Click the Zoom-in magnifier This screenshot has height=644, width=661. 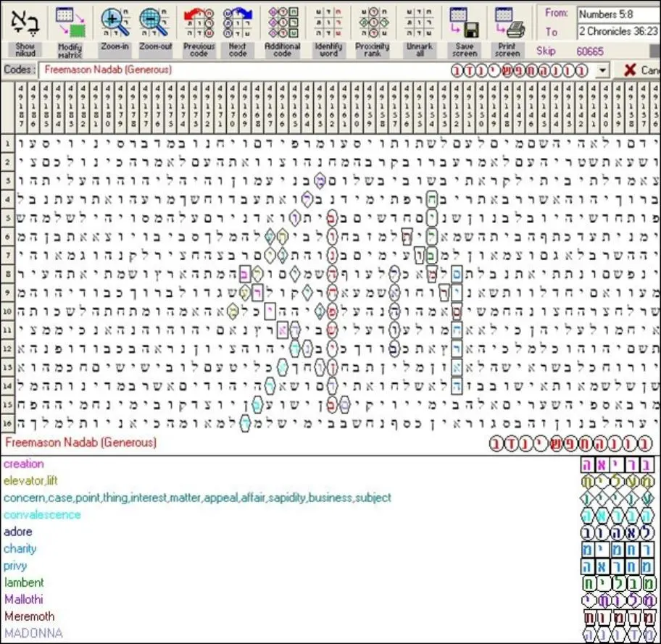tap(115, 22)
